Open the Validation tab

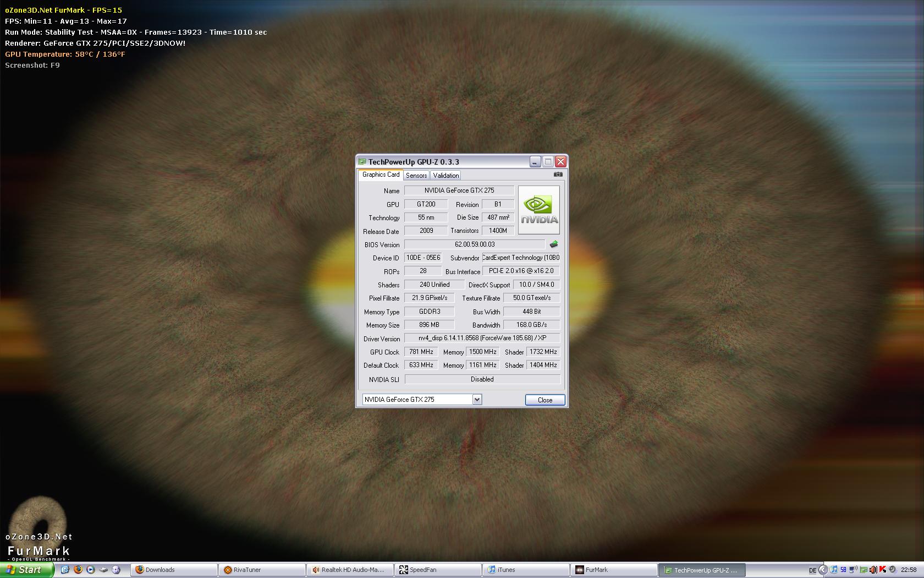click(x=446, y=176)
